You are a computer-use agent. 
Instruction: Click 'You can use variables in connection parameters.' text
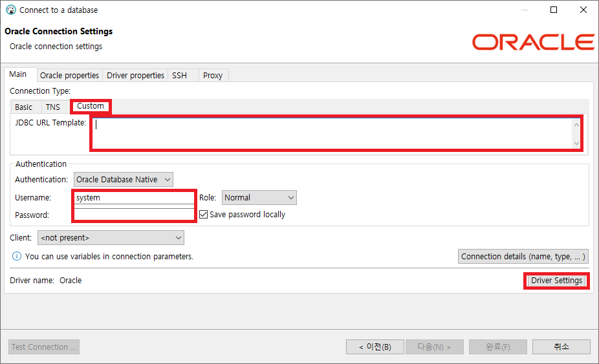click(109, 256)
